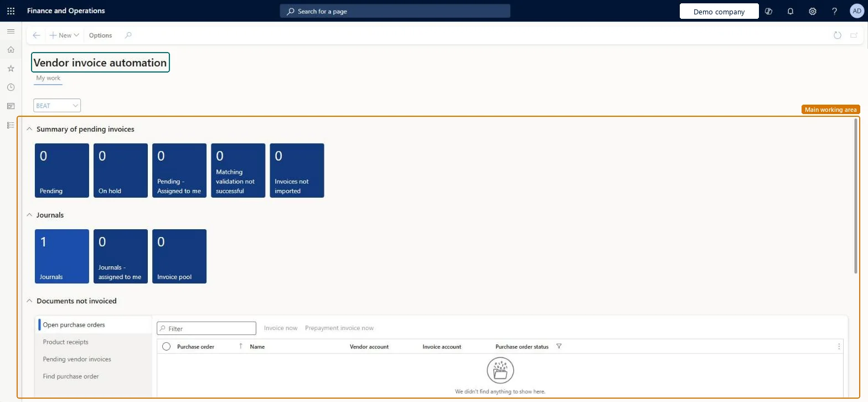Open Matching validation not successful tile
The image size is (868, 402).
238,171
